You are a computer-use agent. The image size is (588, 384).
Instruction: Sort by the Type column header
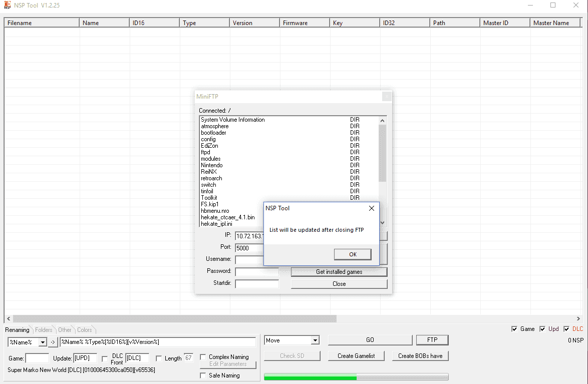click(205, 23)
